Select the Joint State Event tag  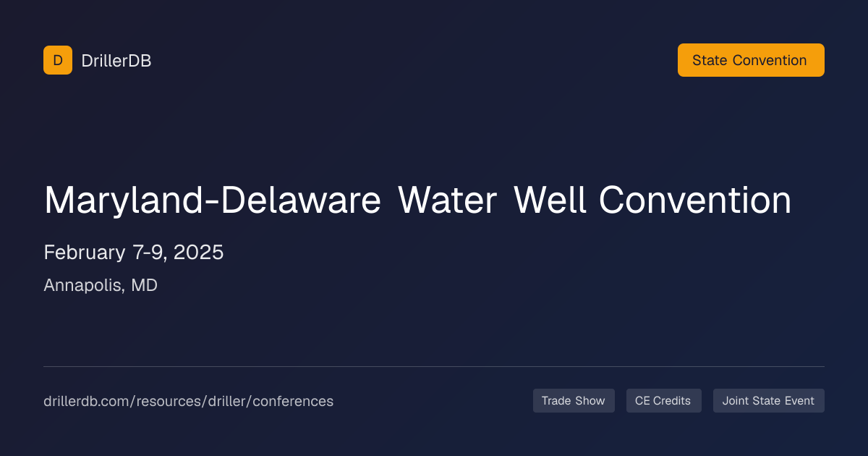(768, 401)
